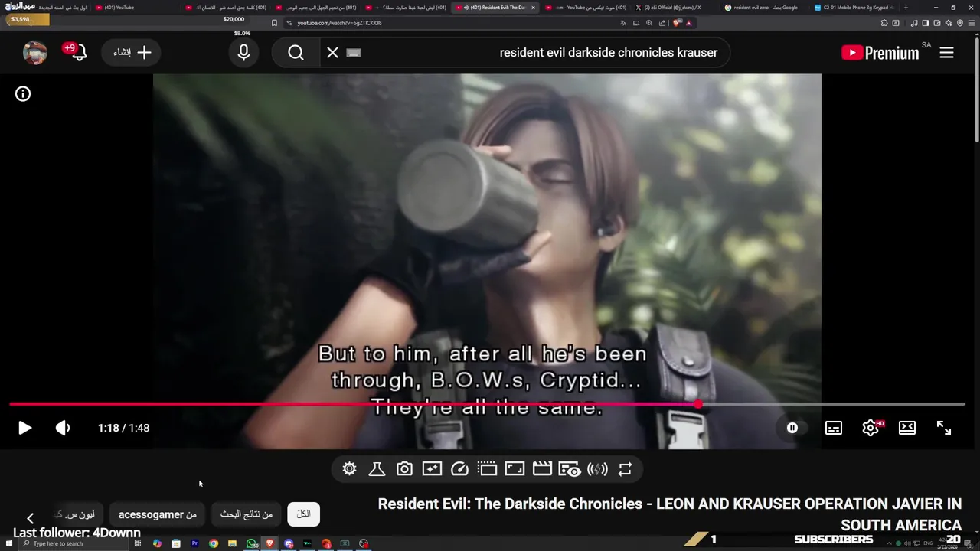Click the flask experiments icon
980x551 pixels.
377,469
